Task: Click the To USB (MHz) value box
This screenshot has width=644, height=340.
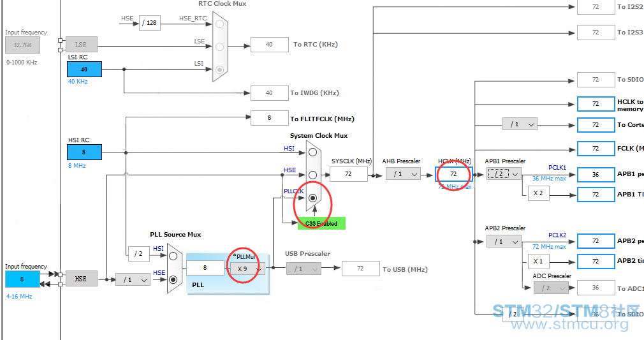Action: click(361, 269)
